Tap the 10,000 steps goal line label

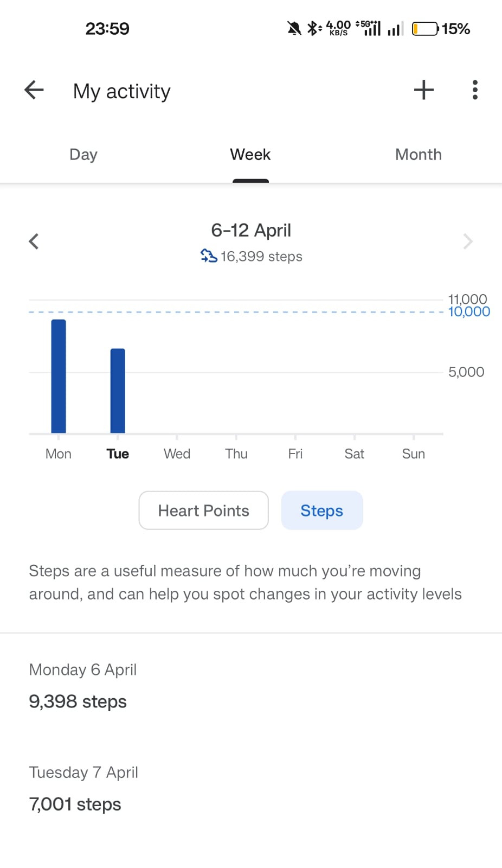[469, 312]
